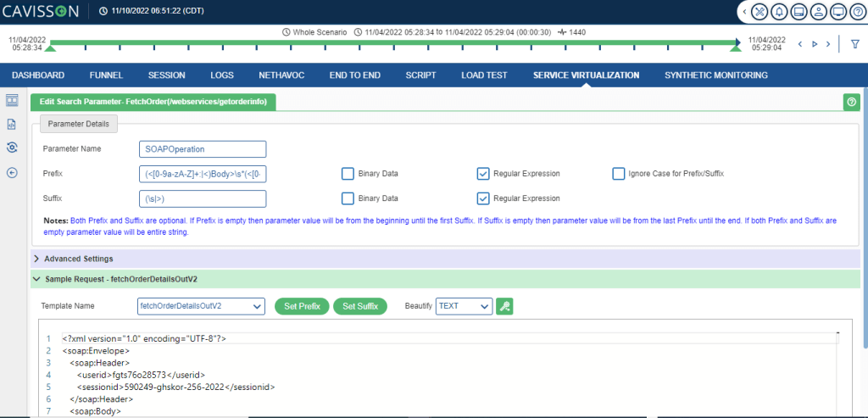This screenshot has width=868, height=418.
Task: Click the Set Prefix button
Action: click(x=303, y=306)
